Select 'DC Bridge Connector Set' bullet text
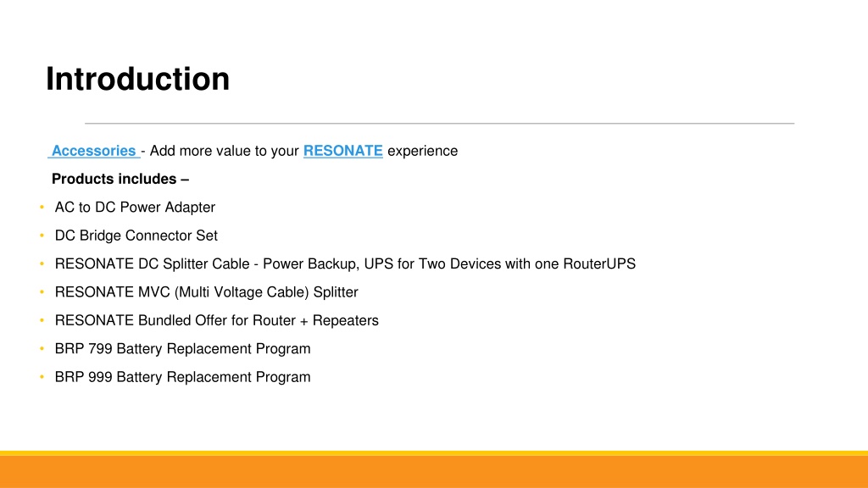Image resolution: width=868 pixels, height=488 pixels. coord(136,236)
